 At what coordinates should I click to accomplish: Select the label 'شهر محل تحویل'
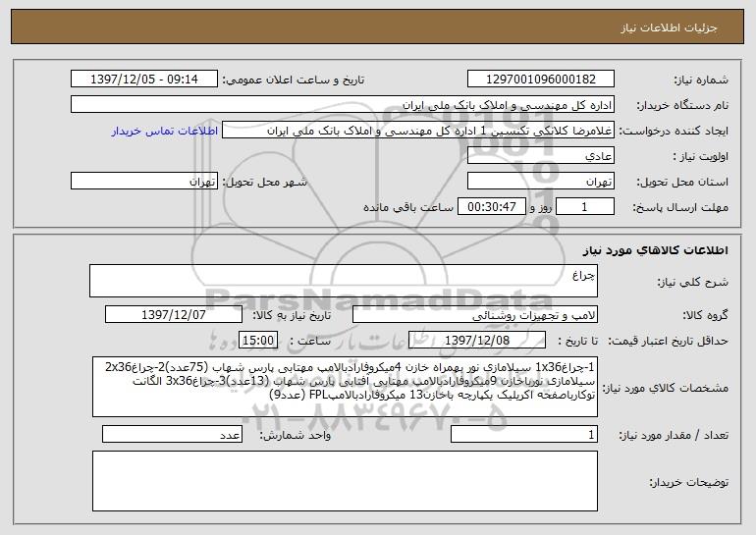tap(264, 183)
